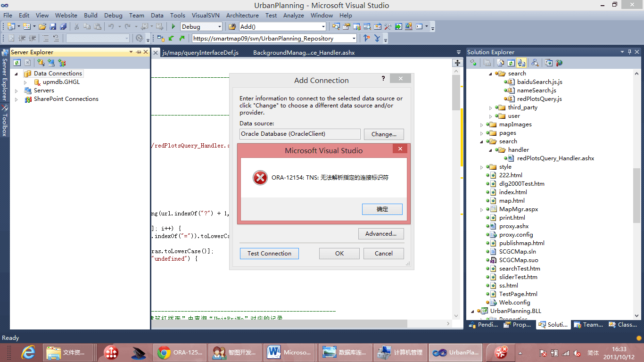Screen dimensions: 644x362
Task: Click the New Project toolbar icon
Action: click(11, 26)
